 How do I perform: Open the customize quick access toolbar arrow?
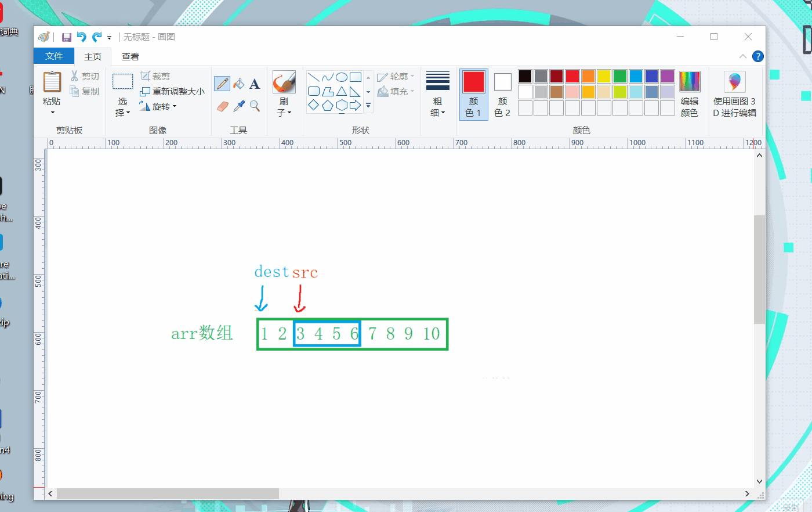click(109, 38)
